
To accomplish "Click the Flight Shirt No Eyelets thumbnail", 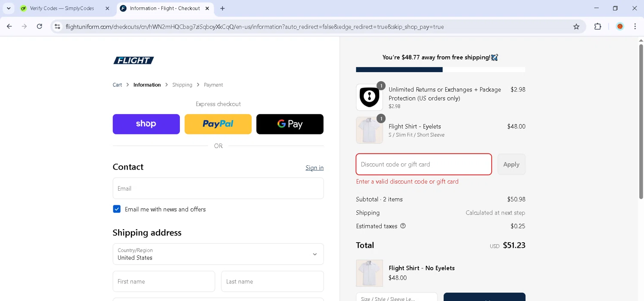I will click(x=369, y=273).
